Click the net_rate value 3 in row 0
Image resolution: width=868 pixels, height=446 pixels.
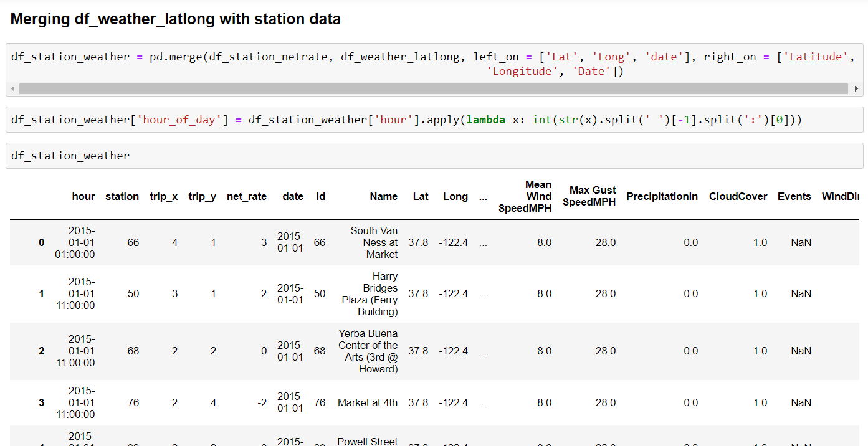pos(264,243)
